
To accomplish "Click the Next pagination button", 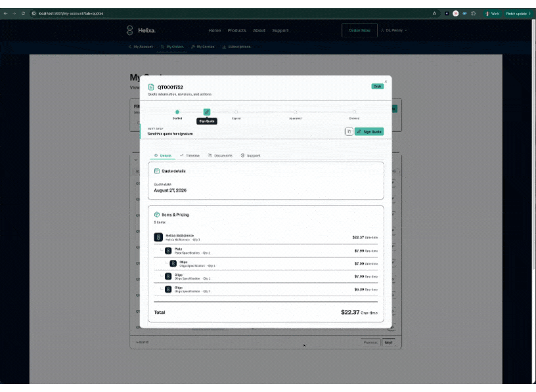I will [389, 343].
